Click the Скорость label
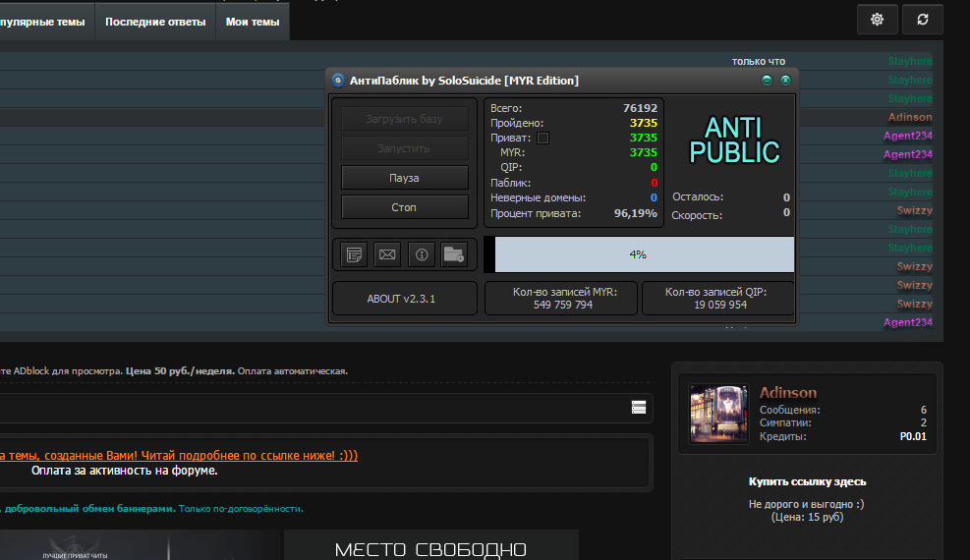The width and height of the screenshot is (970, 560). (697, 215)
